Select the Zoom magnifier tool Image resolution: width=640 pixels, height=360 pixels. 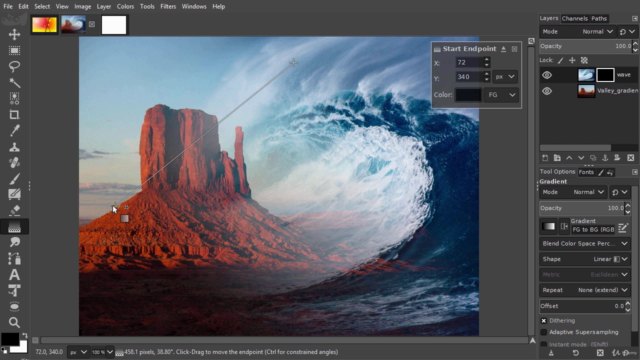[14, 322]
